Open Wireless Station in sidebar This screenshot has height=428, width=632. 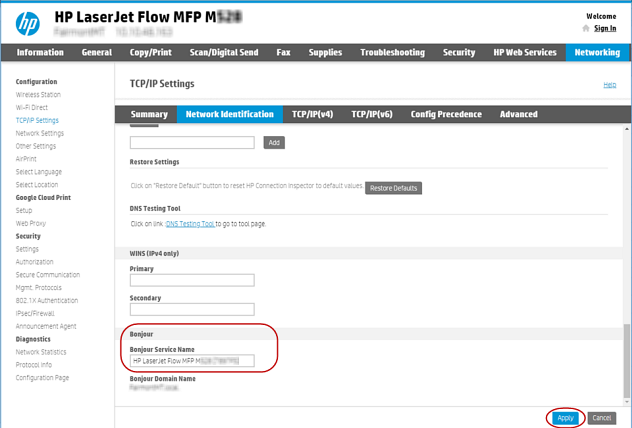point(38,95)
